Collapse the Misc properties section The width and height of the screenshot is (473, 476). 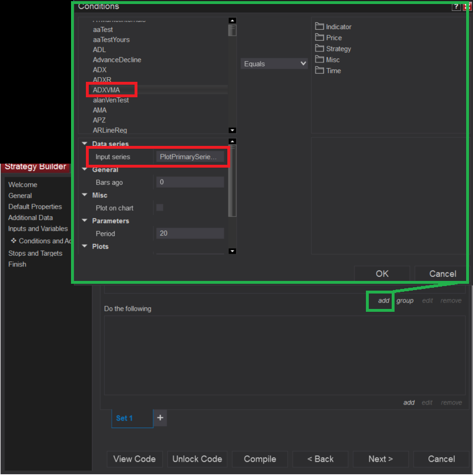(x=85, y=195)
